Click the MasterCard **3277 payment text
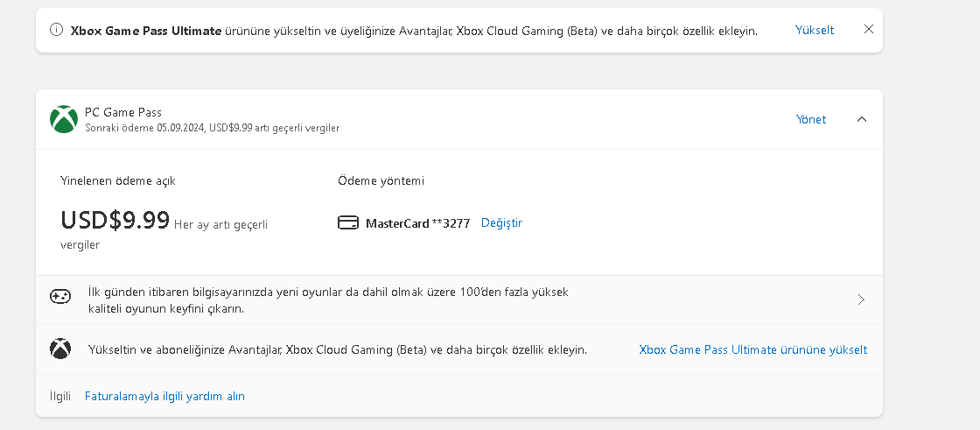This screenshot has width=980, height=430. (x=417, y=223)
